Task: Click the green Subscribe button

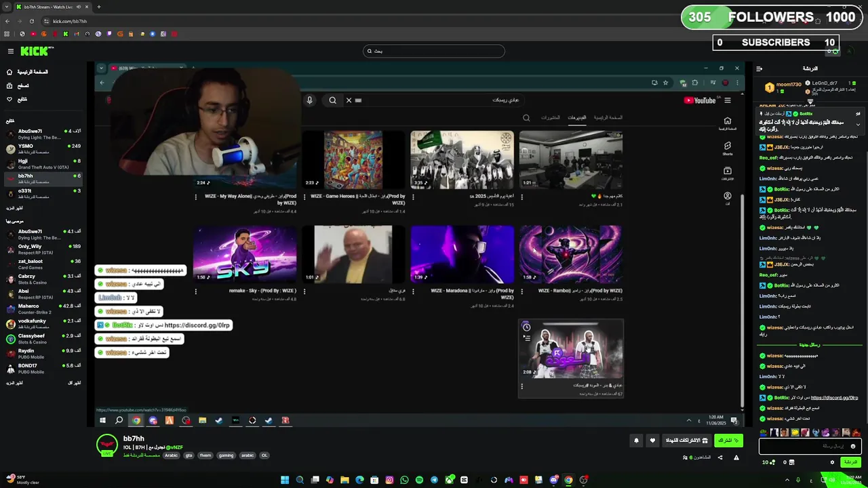Action: [x=728, y=441]
